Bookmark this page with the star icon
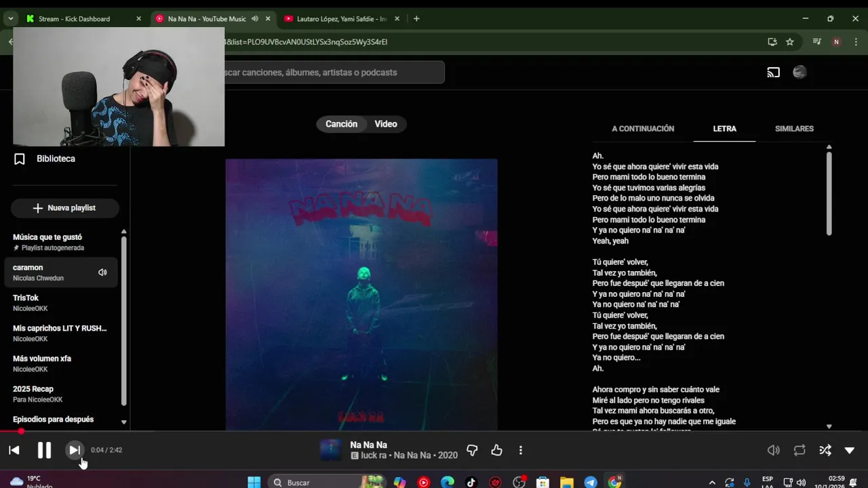 [789, 42]
